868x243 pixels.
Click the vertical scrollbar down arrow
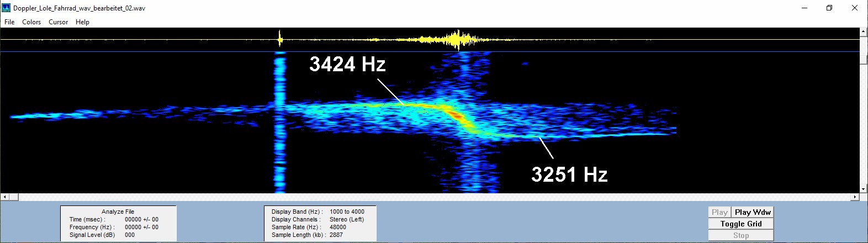point(864,189)
